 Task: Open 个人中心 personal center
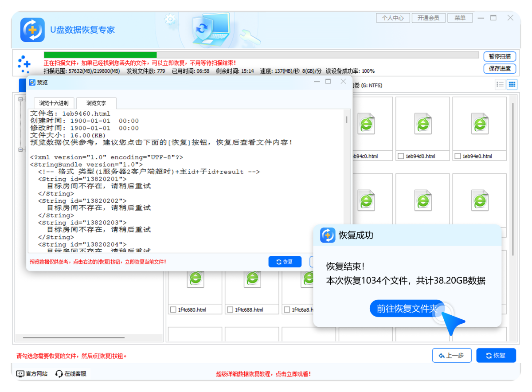point(393,18)
